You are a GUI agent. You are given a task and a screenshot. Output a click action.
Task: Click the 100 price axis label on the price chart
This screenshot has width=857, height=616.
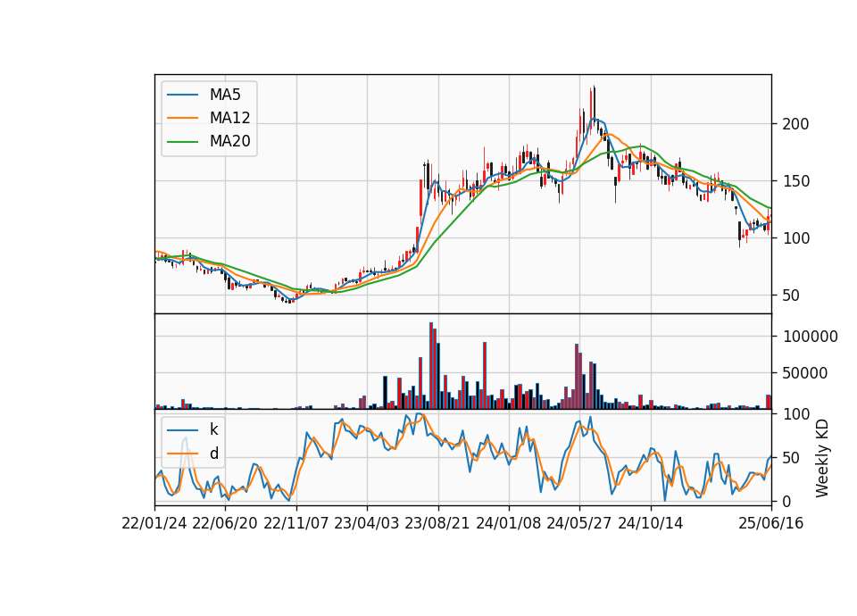(795, 238)
